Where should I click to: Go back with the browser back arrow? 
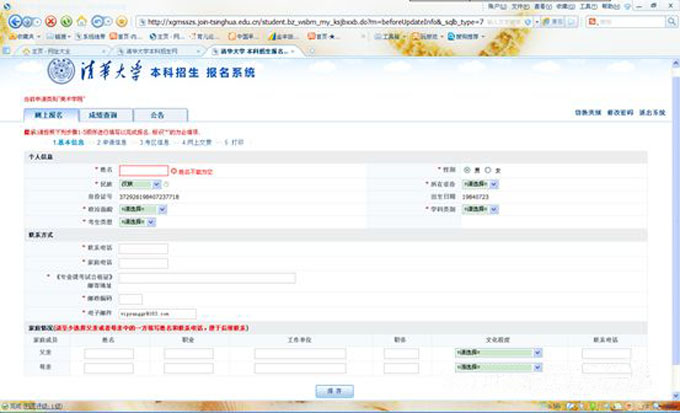pos(15,21)
